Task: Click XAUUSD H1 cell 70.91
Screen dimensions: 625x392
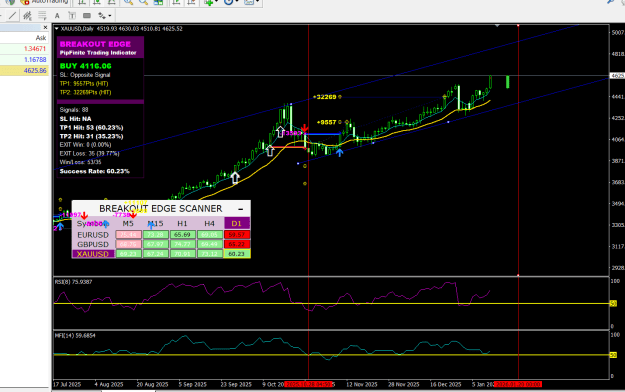Action: click(182, 254)
